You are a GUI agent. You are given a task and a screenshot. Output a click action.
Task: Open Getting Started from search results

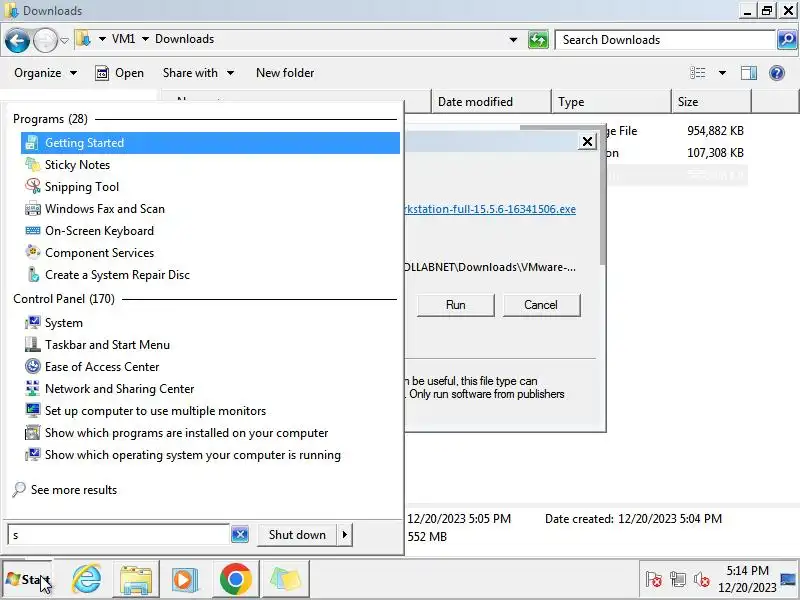210,143
